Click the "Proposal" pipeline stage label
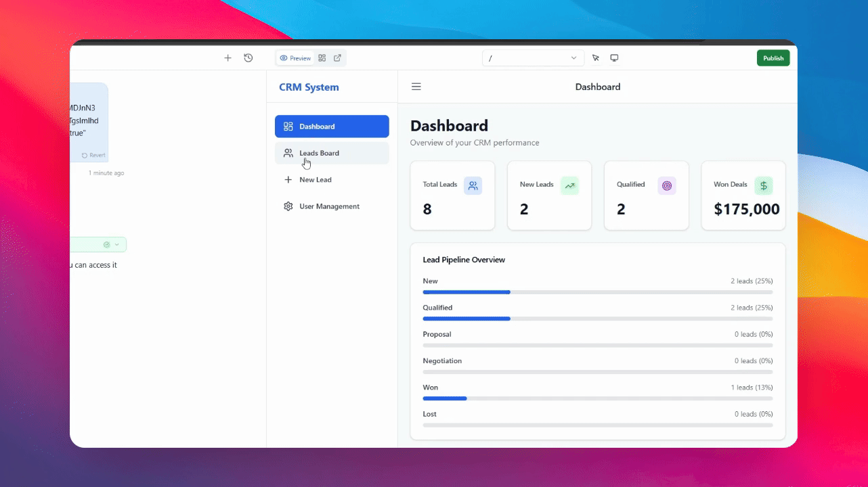 (x=437, y=334)
